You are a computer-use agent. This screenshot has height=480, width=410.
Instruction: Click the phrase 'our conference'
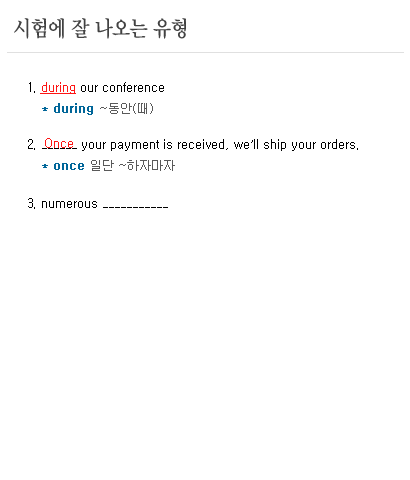tap(122, 88)
